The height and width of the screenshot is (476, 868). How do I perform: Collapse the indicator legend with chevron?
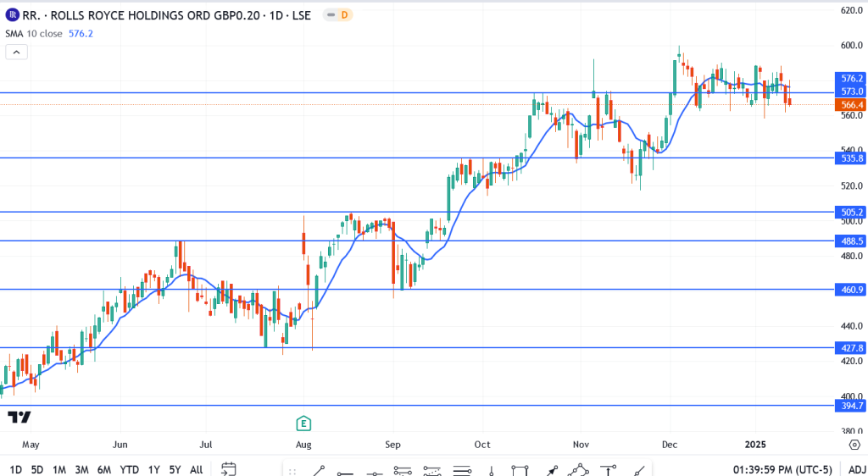(17, 52)
